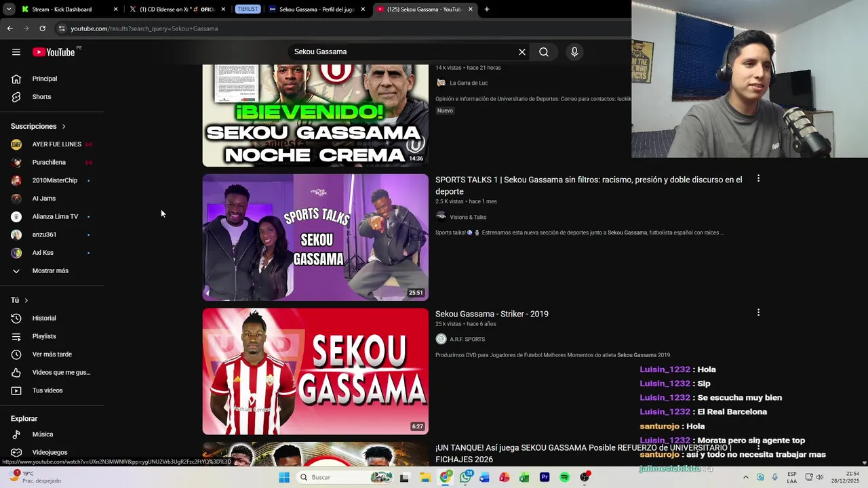Open File Explorer from the taskbar
Image resolution: width=868 pixels, height=488 pixels.
(x=425, y=477)
